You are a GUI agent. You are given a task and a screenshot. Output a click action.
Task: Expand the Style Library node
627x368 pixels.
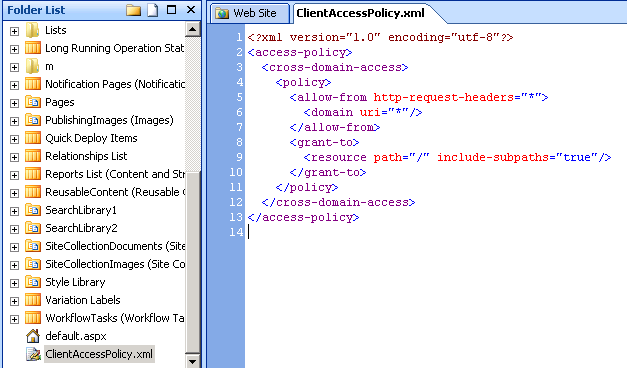[x=14, y=283]
